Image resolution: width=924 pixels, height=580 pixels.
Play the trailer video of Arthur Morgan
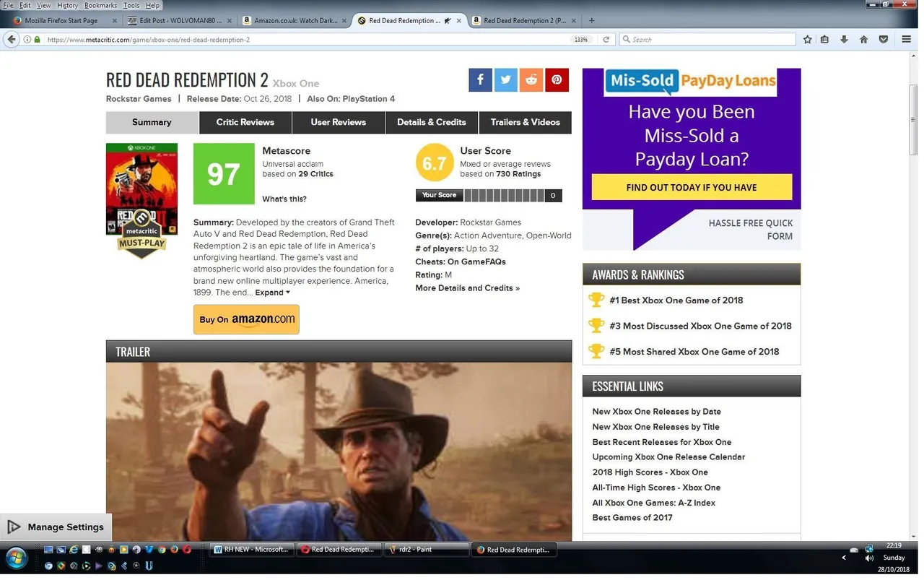(339, 451)
